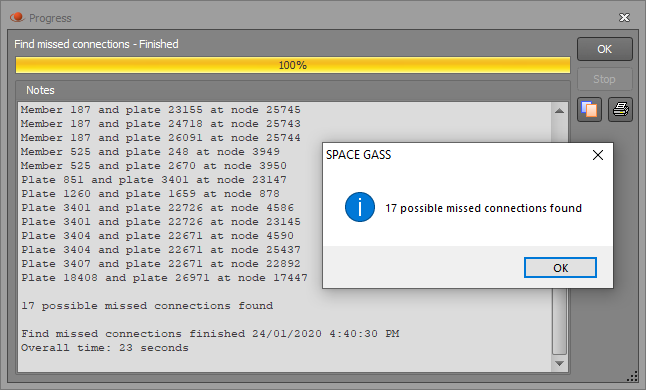Click the resize grip at window corner

click(632, 376)
